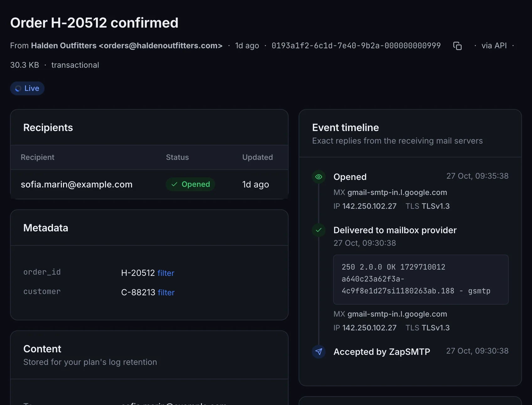The width and height of the screenshot is (532, 405).
Task: Click IP 142.250.102.27 under Delivered event
Action: point(365,328)
